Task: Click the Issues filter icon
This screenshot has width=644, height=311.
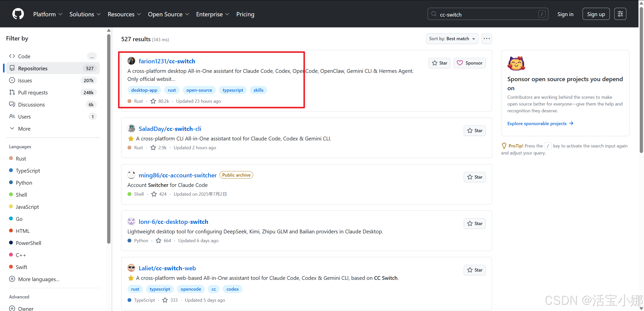Action: [x=12, y=80]
